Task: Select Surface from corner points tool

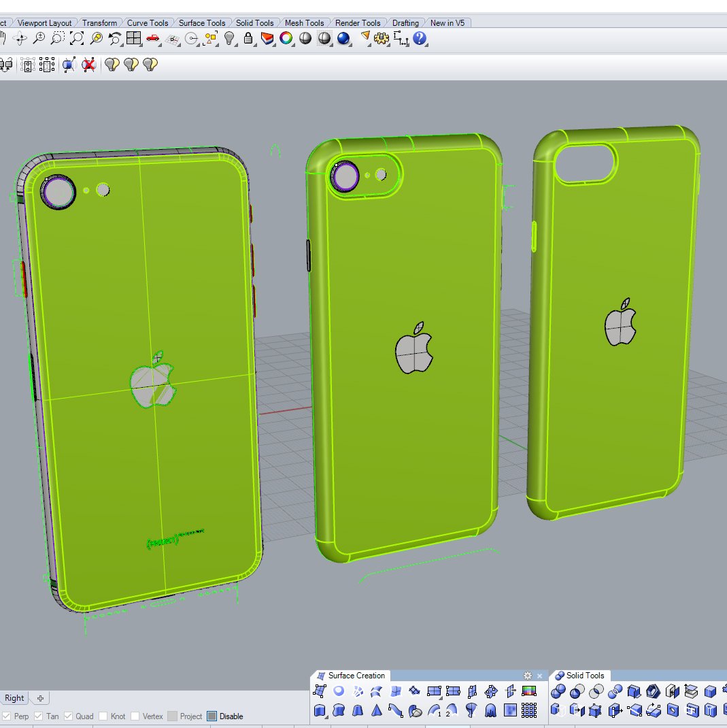Action: pyautogui.click(x=320, y=691)
